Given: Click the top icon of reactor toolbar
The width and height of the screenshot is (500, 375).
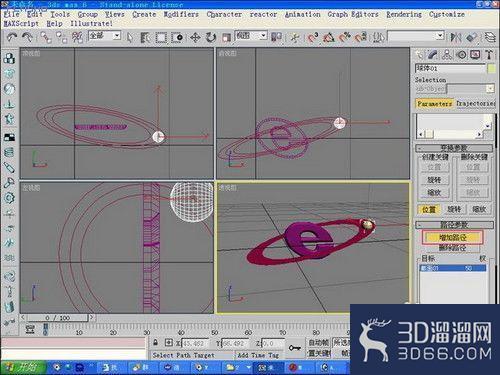Looking at the screenshot, I should pyautogui.click(x=9, y=58).
